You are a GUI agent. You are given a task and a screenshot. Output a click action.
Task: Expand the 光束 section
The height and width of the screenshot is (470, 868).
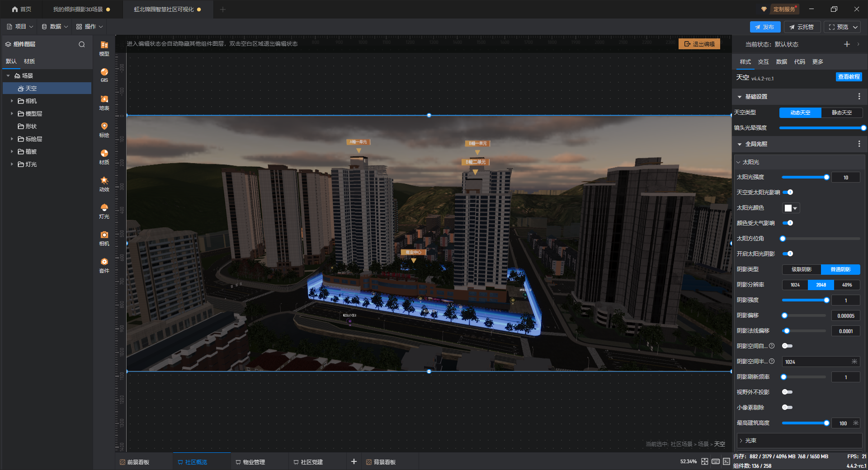pyautogui.click(x=741, y=441)
